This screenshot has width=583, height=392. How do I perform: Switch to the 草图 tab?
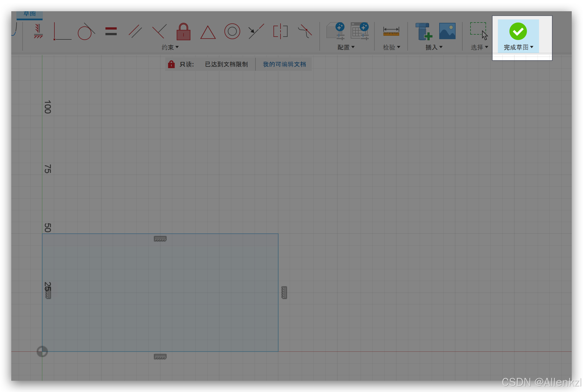[x=29, y=14]
